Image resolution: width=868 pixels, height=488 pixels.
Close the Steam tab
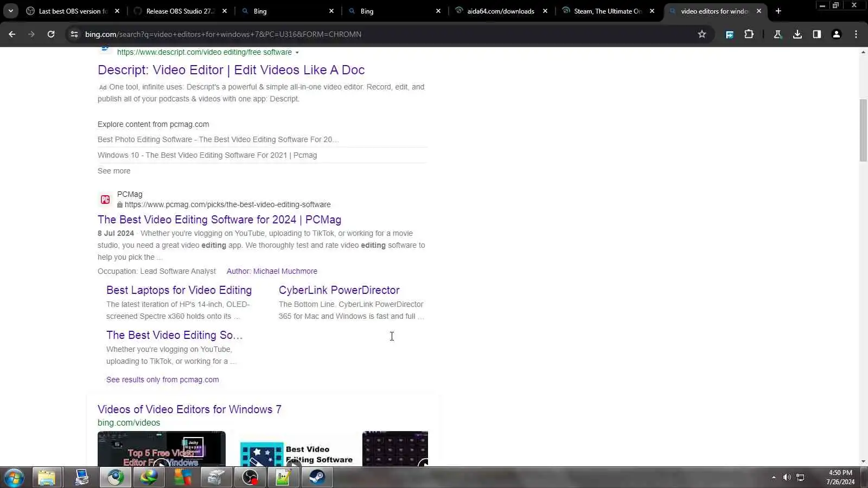point(652,11)
